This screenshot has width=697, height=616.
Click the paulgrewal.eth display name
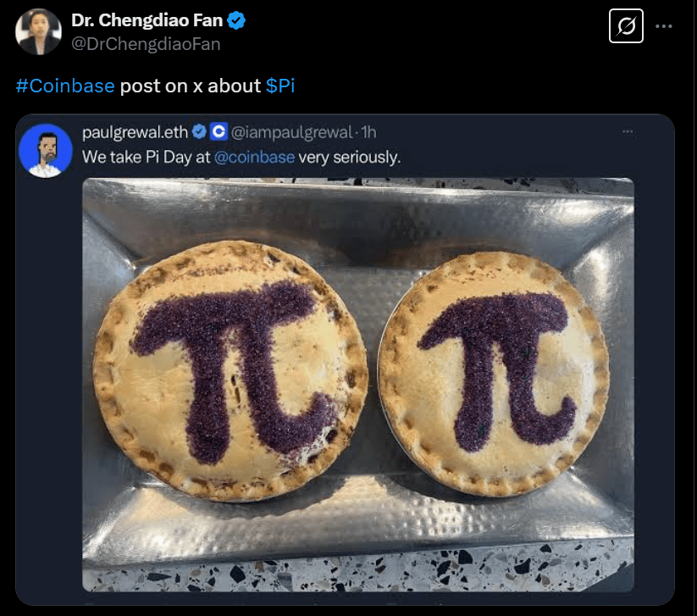point(135,132)
